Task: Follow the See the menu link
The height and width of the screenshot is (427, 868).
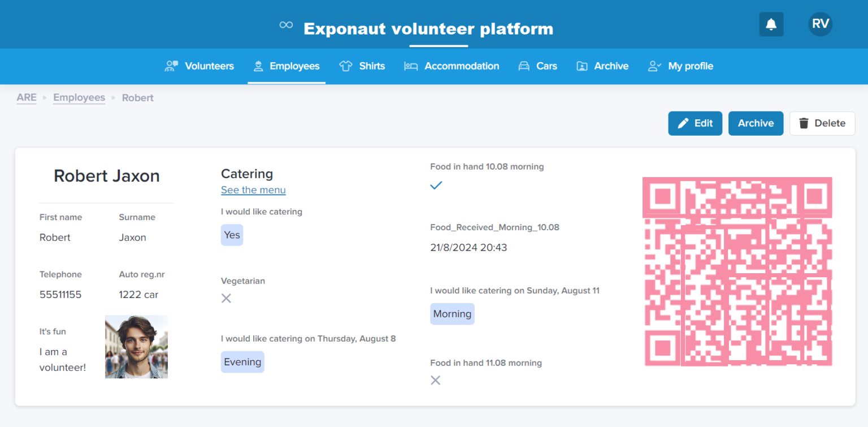Action: point(253,190)
